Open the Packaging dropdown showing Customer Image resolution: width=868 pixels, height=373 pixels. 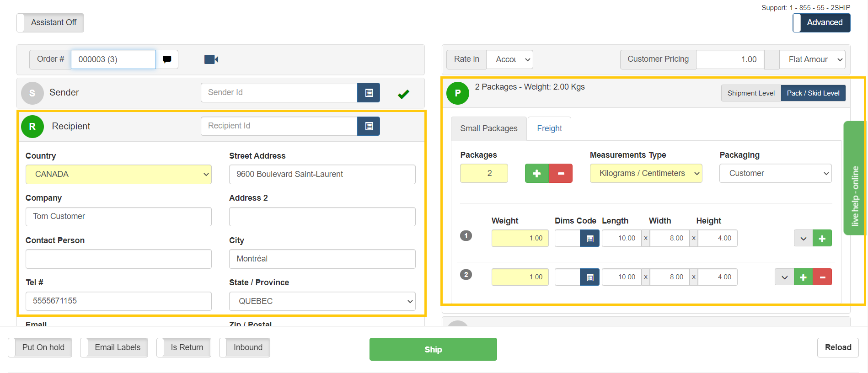[775, 173]
